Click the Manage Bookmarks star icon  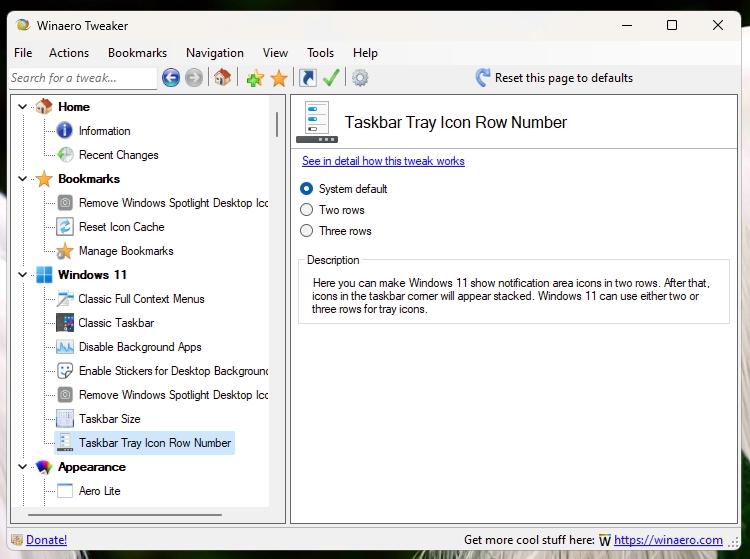(x=65, y=251)
